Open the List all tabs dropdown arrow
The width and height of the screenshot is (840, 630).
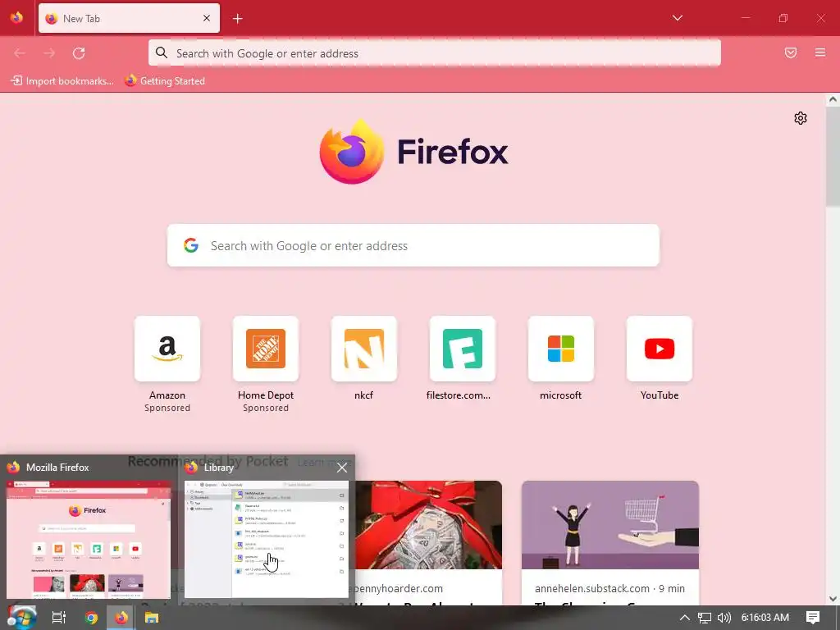click(x=677, y=18)
